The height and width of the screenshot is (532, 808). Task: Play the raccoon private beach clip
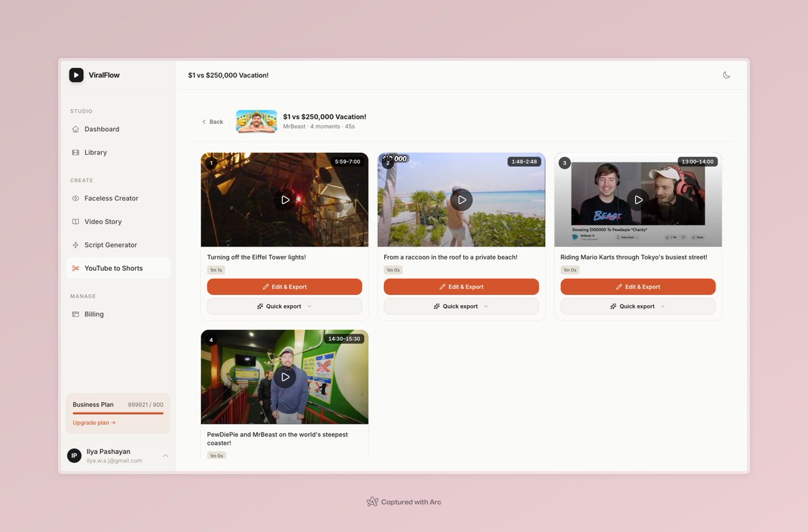462,200
